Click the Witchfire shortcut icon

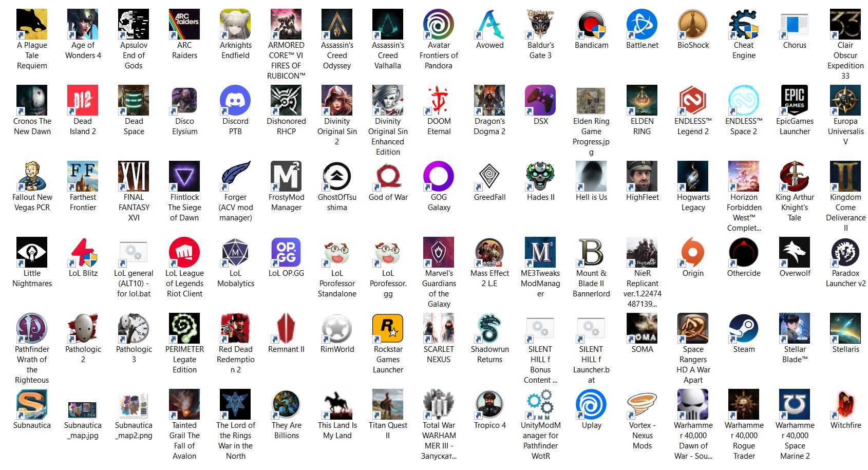pos(845,404)
